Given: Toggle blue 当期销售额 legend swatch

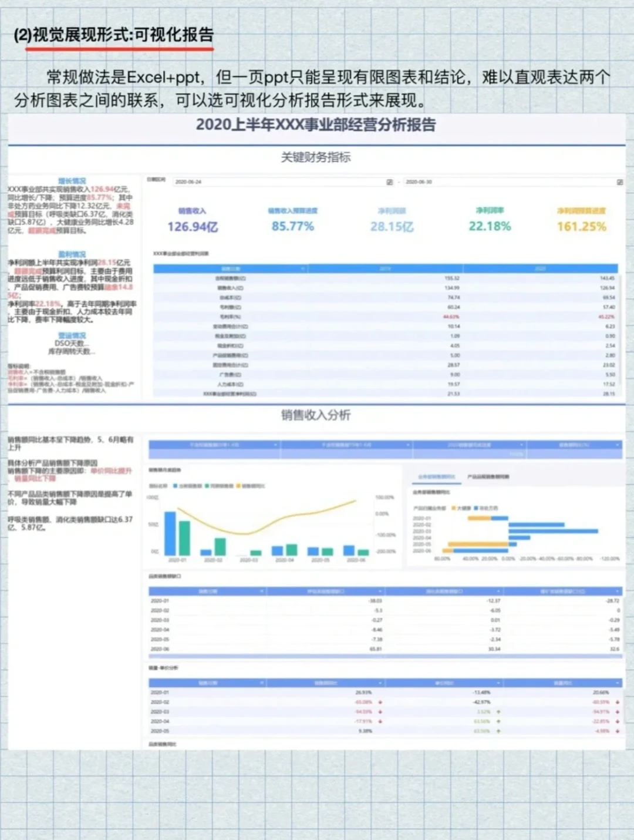Looking at the screenshot, I should [x=175, y=486].
